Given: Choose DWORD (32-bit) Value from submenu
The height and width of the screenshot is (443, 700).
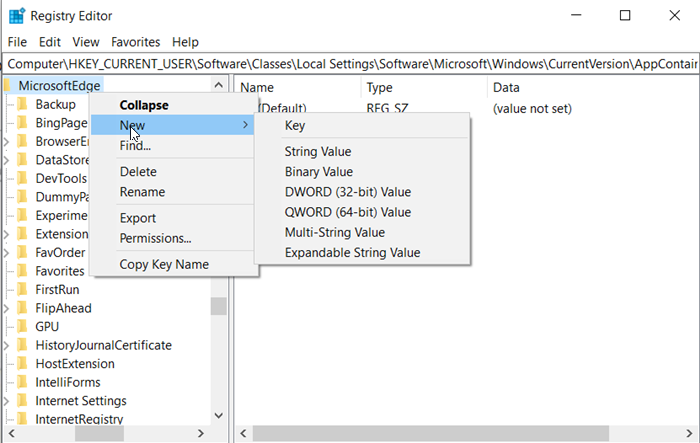Looking at the screenshot, I should coord(347,192).
